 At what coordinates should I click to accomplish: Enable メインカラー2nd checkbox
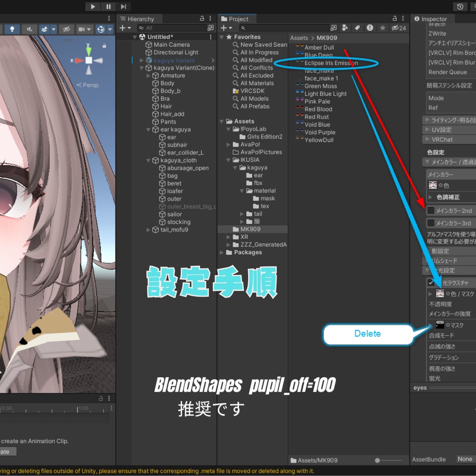coord(431,211)
